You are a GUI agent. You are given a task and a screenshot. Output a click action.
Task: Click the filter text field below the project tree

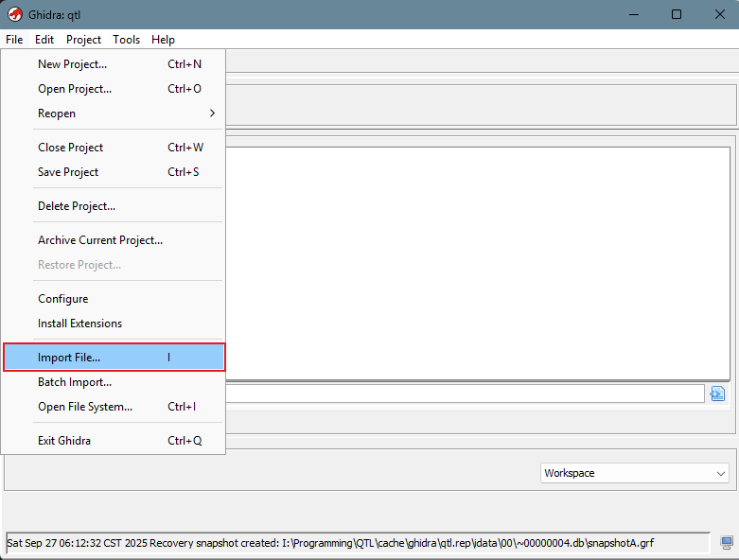pyautogui.click(x=464, y=394)
